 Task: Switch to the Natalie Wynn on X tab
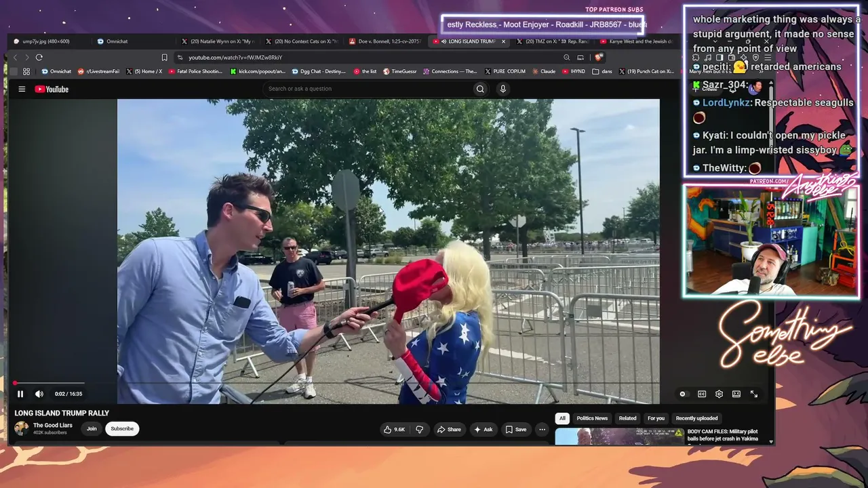pyautogui.click(x=218, y=41)
